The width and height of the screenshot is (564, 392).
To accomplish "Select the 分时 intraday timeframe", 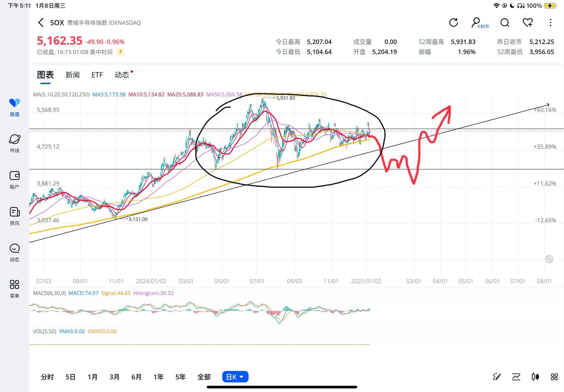I will (47, 377).
